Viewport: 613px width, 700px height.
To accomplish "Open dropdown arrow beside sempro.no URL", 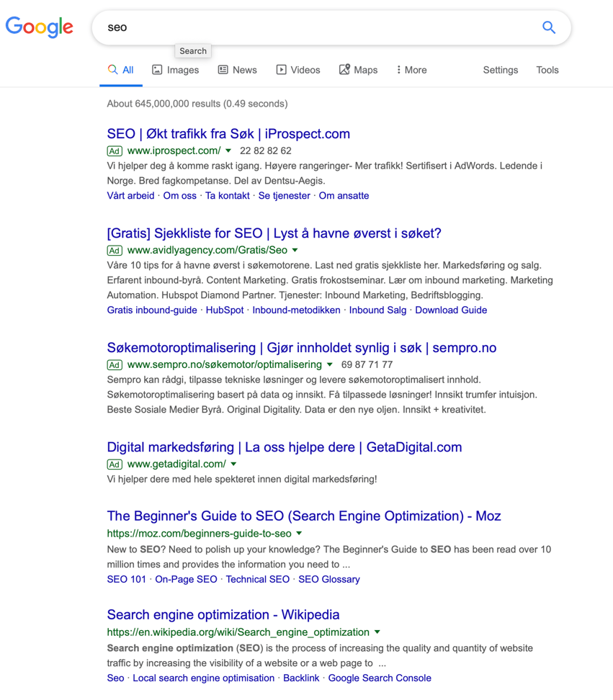I will pos(329,364).
